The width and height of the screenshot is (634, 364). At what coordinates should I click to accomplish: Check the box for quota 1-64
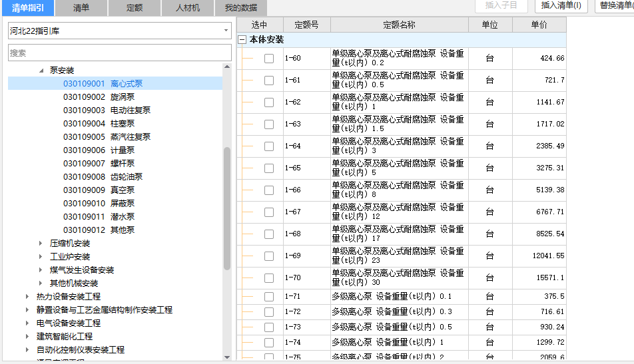(269, 146)
